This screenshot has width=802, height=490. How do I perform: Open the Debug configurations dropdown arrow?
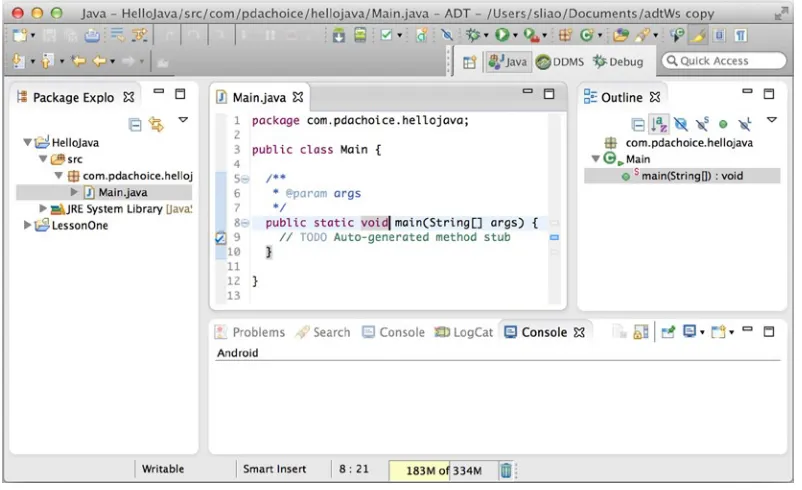[x=486, y=36]
